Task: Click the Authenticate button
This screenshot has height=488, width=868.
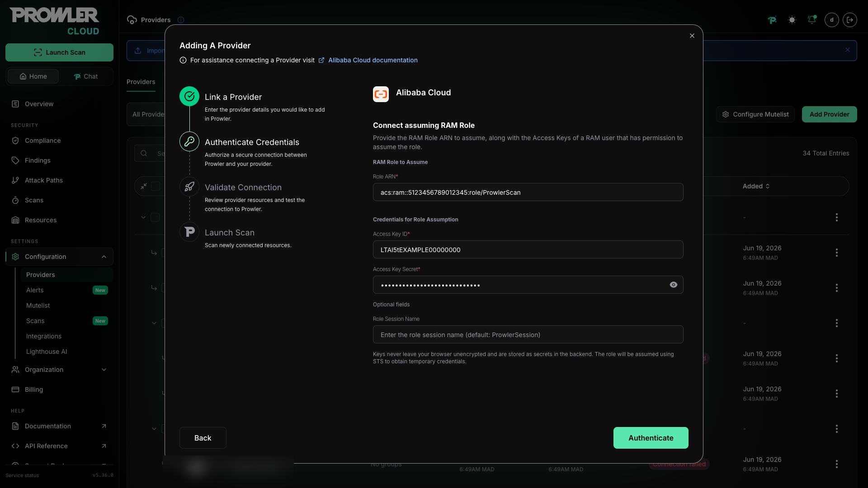Action: click(x=651, y=438)
